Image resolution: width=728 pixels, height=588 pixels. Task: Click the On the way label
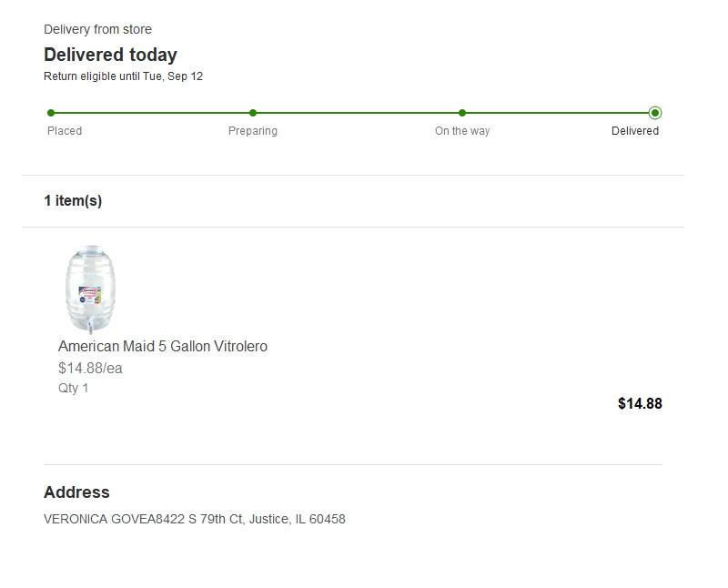click(462, 131)
